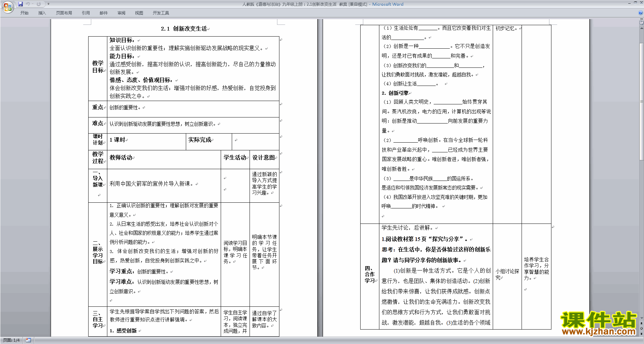Open 开发工具 tab
Screen dimensions: 644x344
pyautogui.click(x=161, y=13)
